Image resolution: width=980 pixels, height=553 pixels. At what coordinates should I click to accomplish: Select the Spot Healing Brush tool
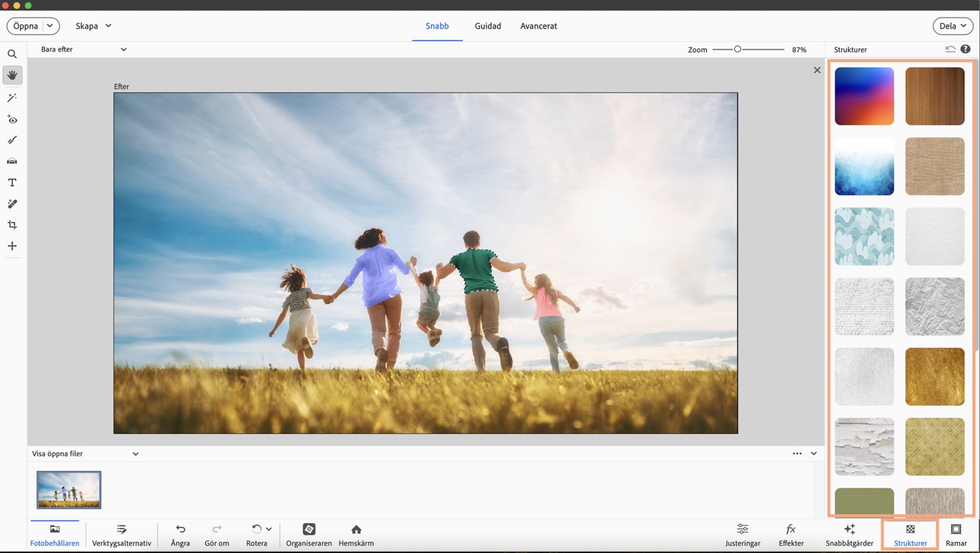12,204
